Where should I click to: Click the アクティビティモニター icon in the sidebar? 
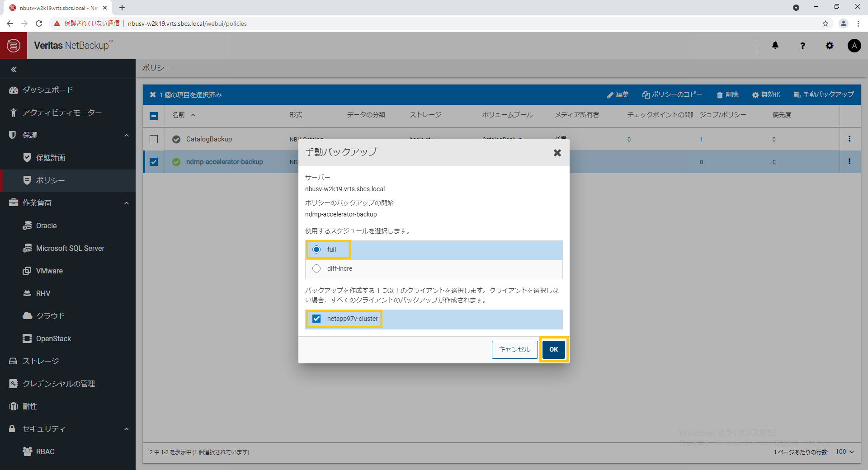coord(14,113)
